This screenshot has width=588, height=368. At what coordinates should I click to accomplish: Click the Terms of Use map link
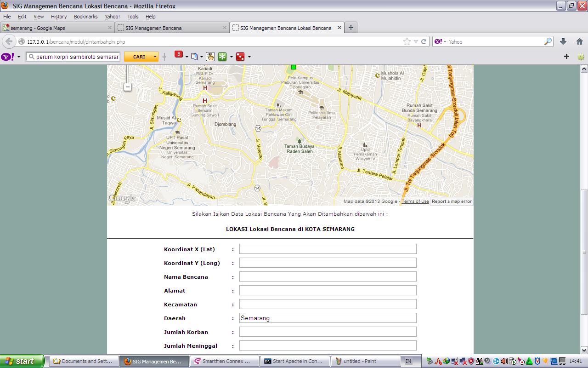[415, 201]
